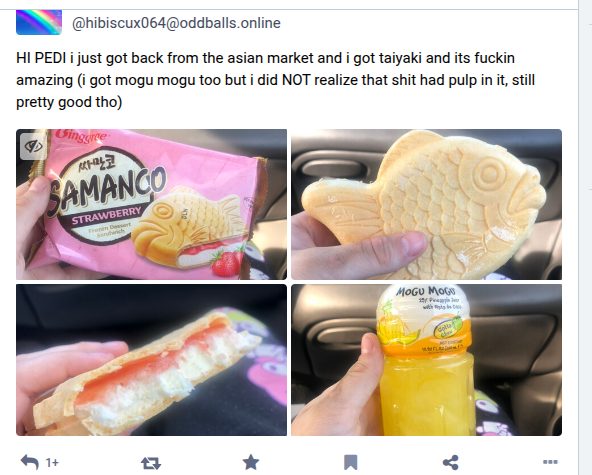The width and height of the screenshot is (592, 475).
Task: Open the Mogu Mogu bottle photo
Action: (426, 360)
